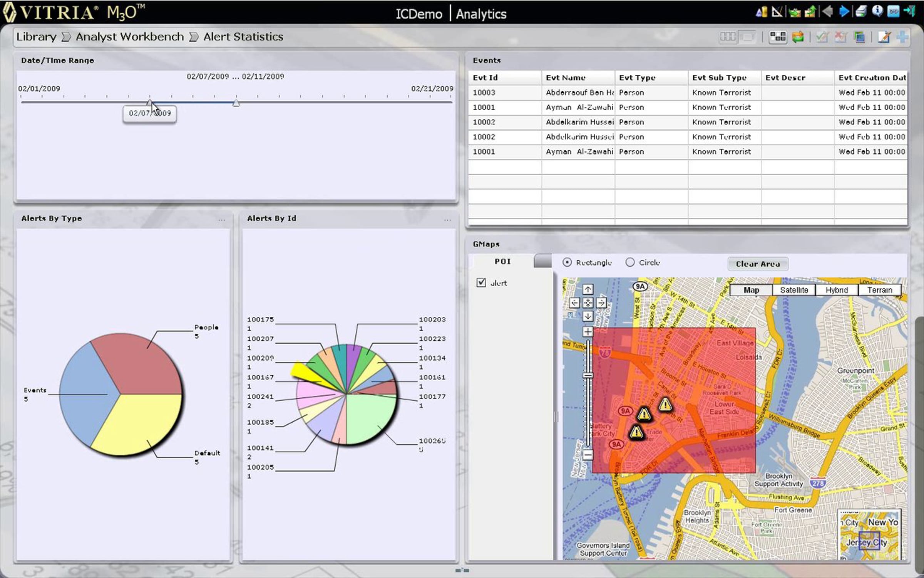
Task: Click the Clear Area button
Action: coord(757,264)
